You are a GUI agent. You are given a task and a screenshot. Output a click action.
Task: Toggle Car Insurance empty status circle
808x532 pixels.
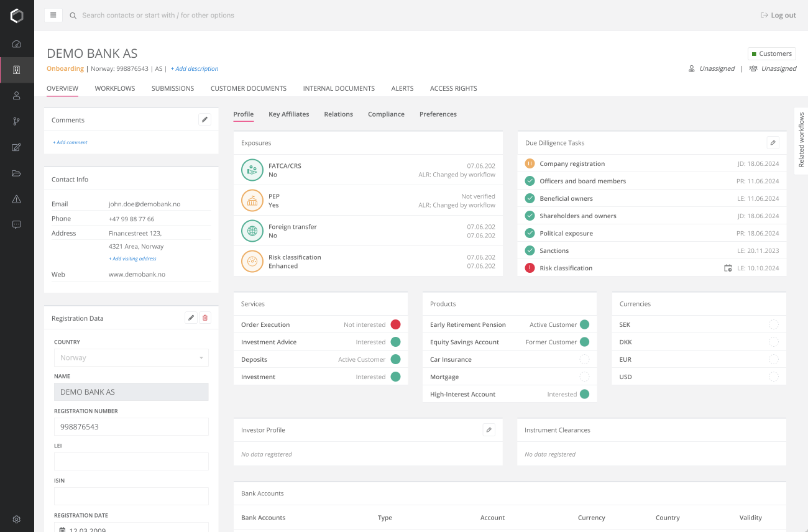[584, 359]
